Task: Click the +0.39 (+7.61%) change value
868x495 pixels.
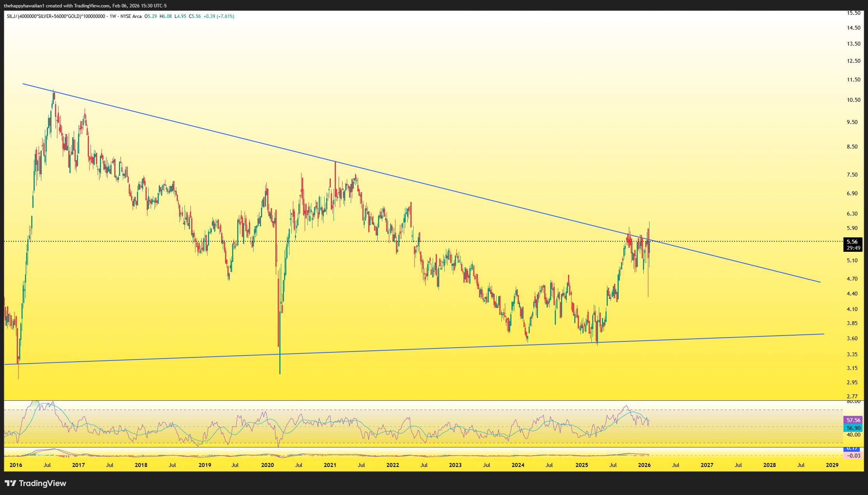Action: (x=219, y=16)
